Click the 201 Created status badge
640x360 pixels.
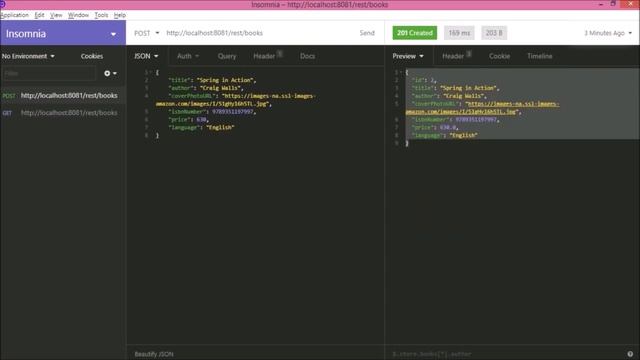point(415,33)
